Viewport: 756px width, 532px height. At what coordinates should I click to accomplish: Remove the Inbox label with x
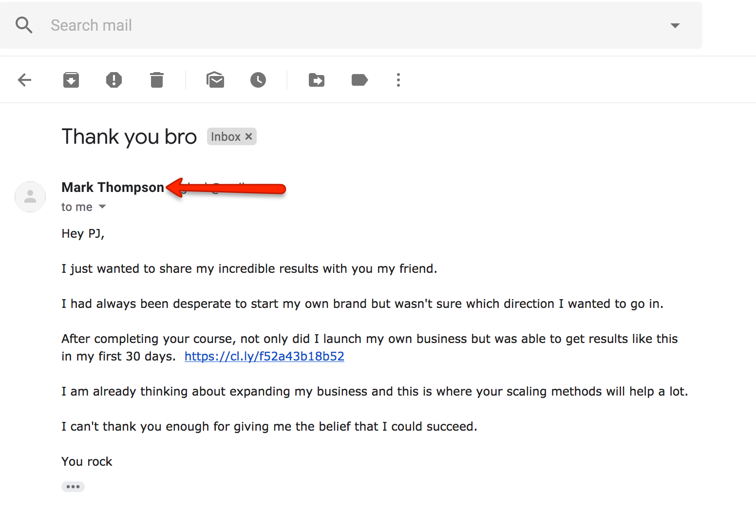[x=248, y=136]
